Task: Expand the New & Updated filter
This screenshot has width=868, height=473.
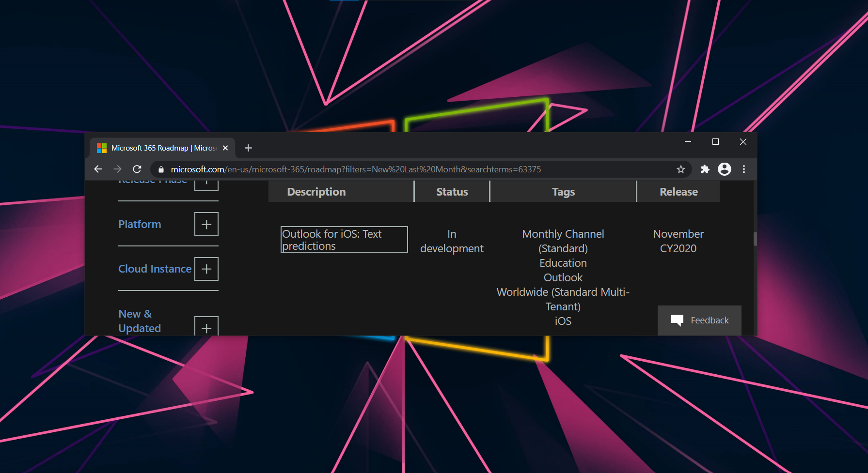Action: [x=206, y=326]
